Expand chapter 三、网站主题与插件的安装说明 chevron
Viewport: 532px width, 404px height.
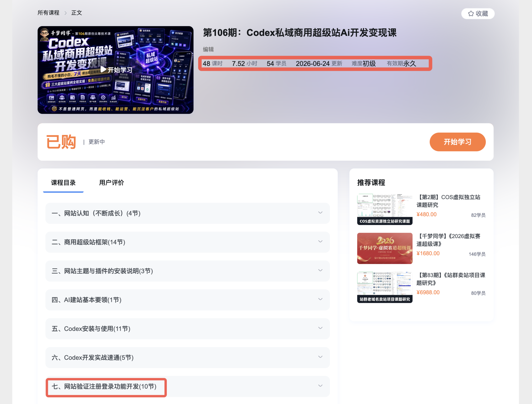point(320,271)
